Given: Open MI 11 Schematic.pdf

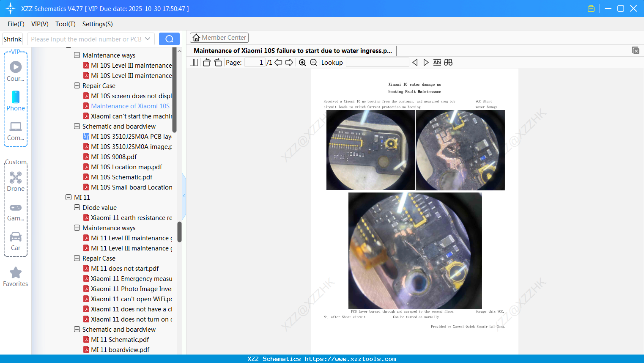Looking at the screenshot, I should 116,340.
